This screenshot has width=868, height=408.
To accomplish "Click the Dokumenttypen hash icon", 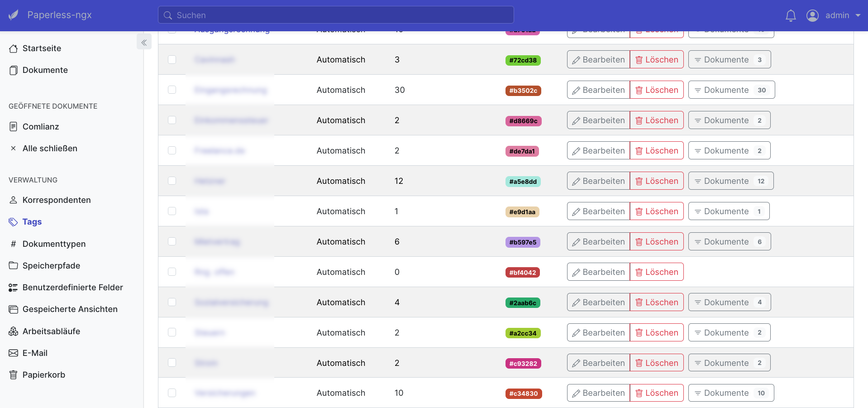I will tap(13, 244).
